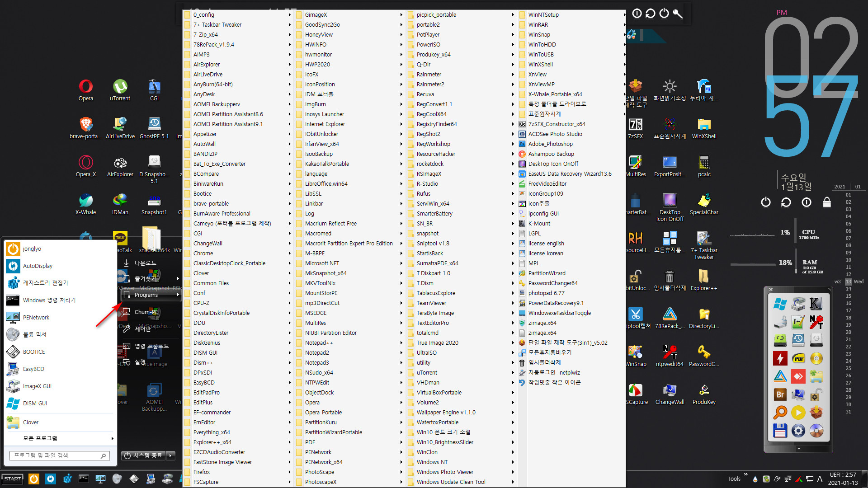
Task: Open AutoDisplay from start menu
Action: point(61,266)
